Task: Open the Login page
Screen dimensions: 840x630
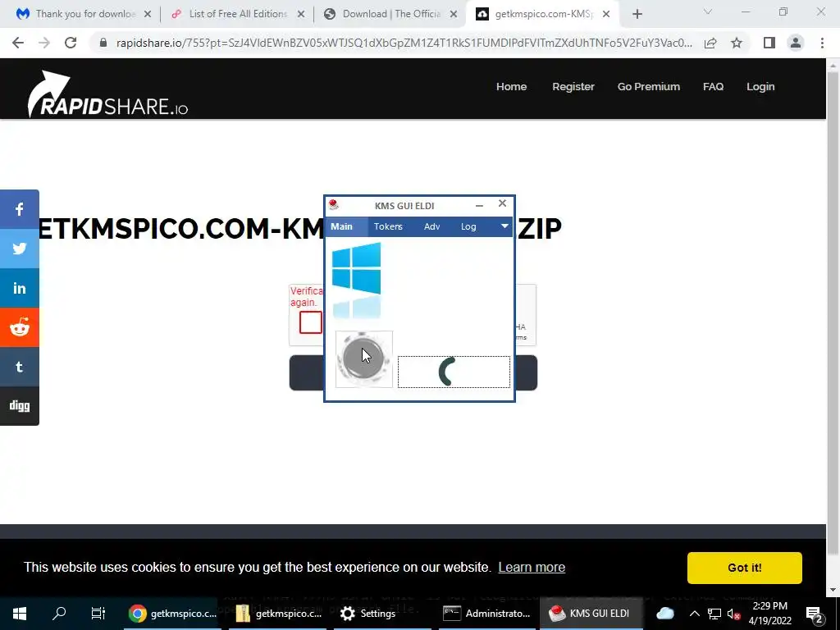Action: (760, 87)
